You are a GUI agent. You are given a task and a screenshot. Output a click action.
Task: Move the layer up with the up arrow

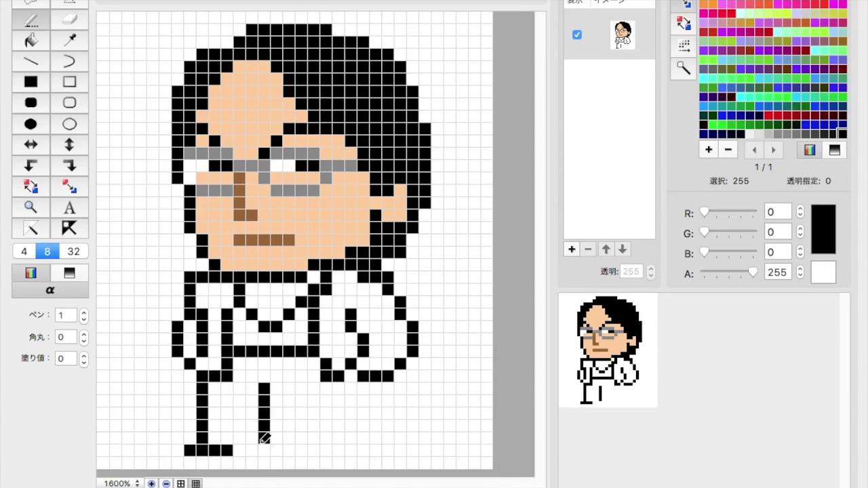pyautogui.click(x=606, y=249)
